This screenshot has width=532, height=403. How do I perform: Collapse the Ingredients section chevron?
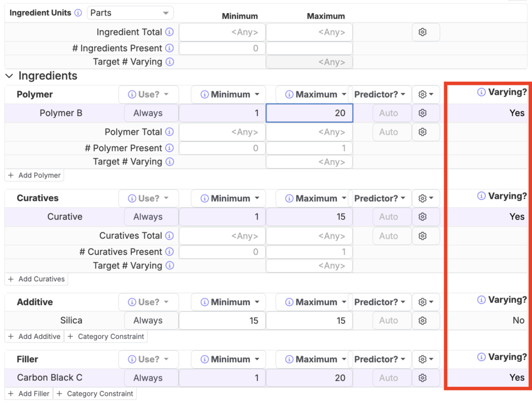[9, 76]
